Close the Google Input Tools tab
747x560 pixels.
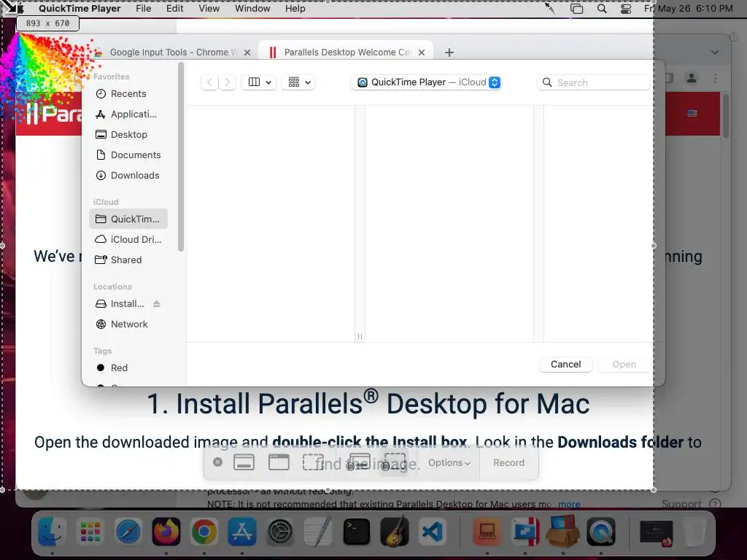click(247, 52)
